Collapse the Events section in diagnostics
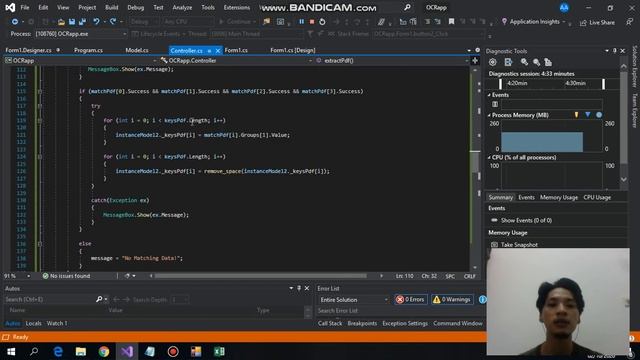 (x=489, y=95)
